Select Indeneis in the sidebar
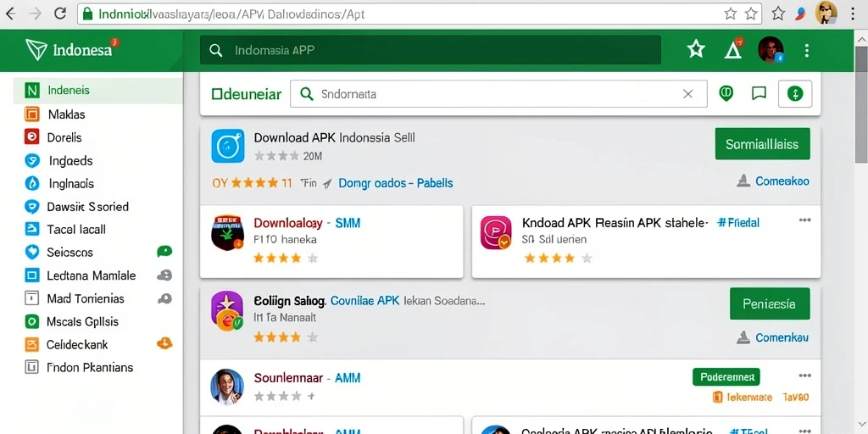Image resolution: width=868 pixels, height=434 pixels. pos(98,90)
